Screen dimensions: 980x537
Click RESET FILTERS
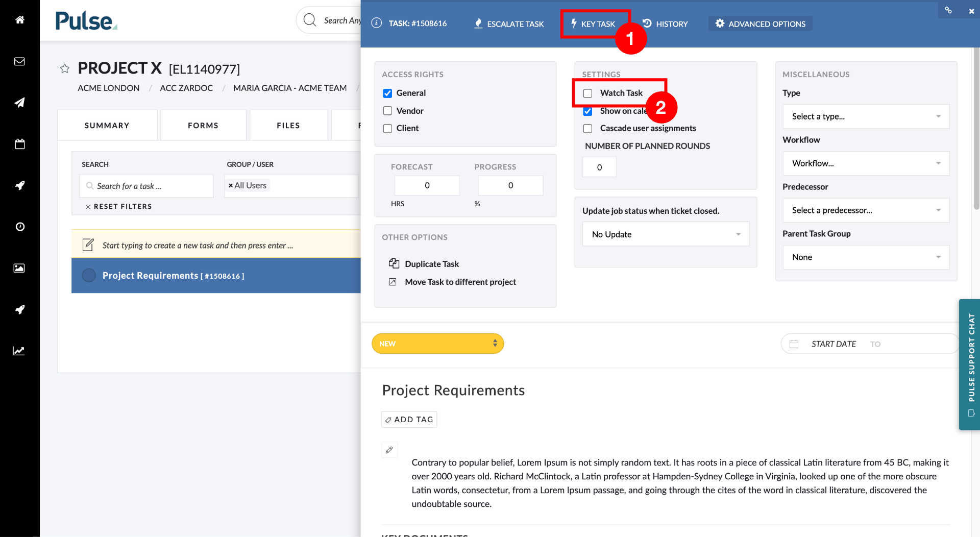pos(118,206)
